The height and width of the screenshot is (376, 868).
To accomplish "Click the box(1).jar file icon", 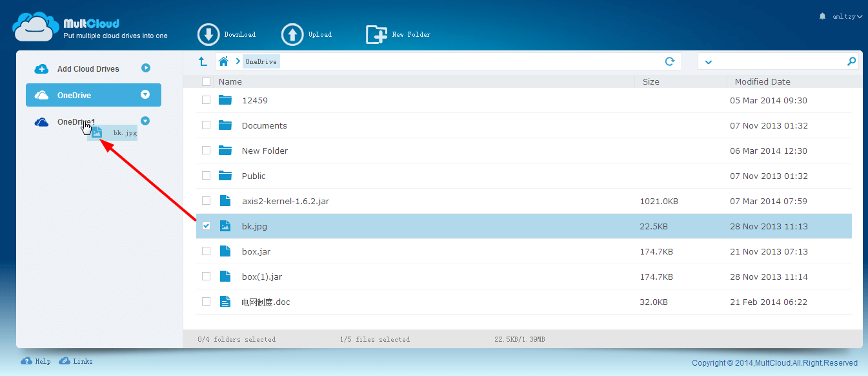I will point(225,277).
